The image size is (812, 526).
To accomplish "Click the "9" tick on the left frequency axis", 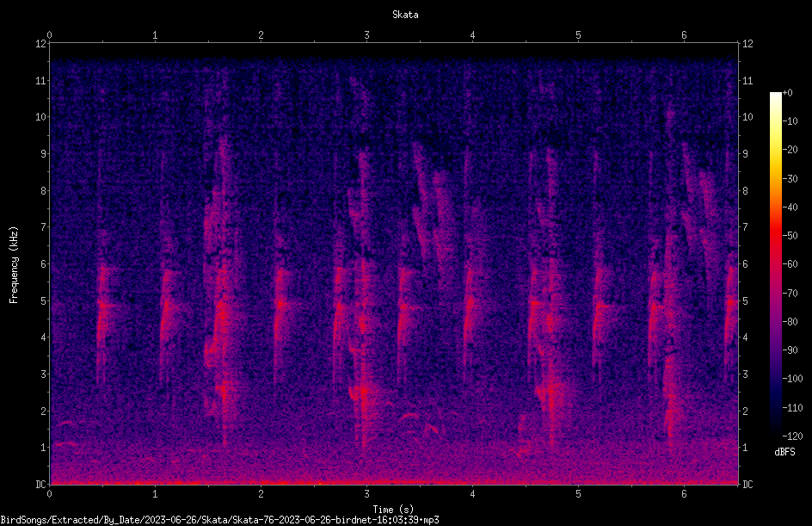I will [43, 154].
